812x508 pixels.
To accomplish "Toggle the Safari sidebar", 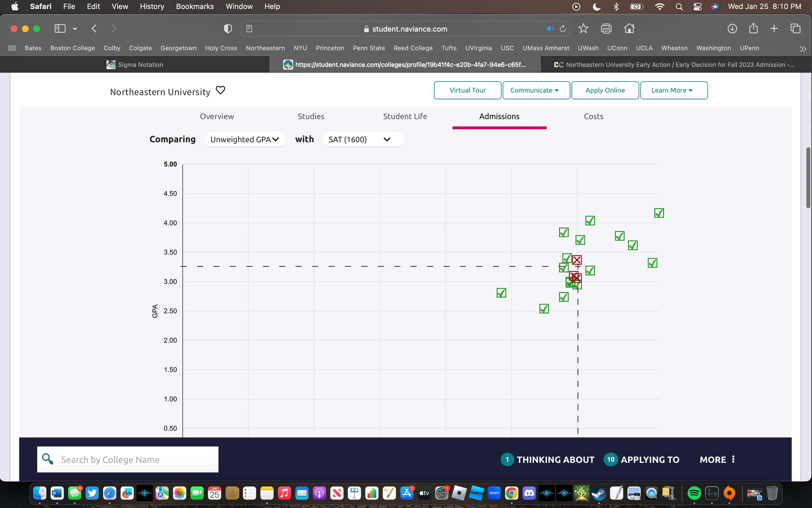I will point(60,28).
